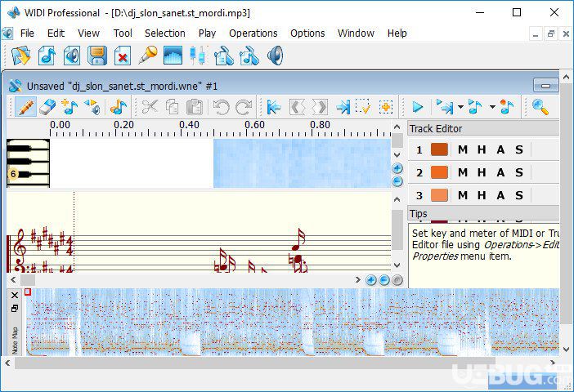Open the mixer sliders icon
The height and width of the screenshot is (392, 574).
[198, 56]
